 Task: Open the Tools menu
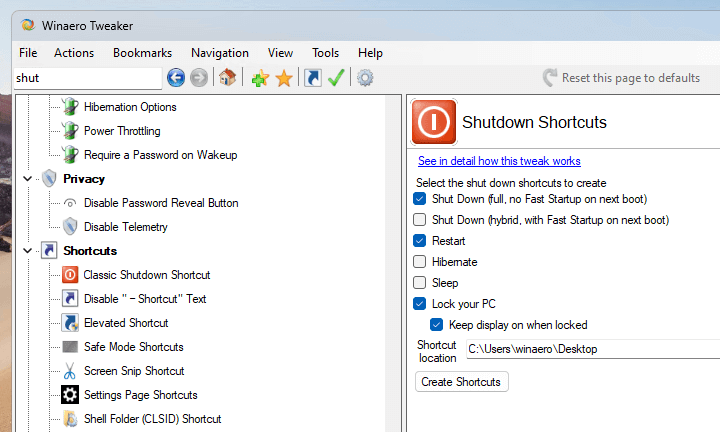coord(325,53)
